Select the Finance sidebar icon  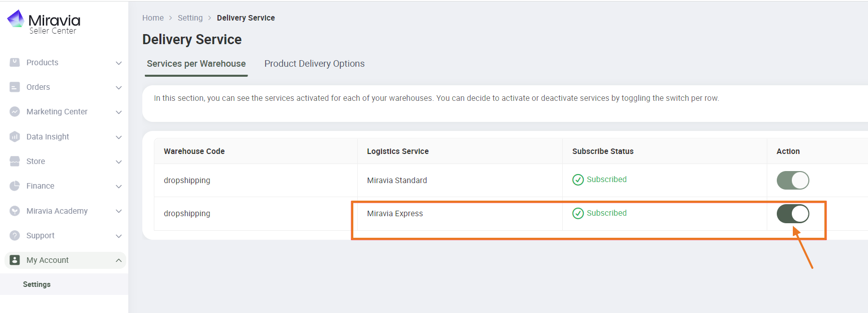coord(15,186)
